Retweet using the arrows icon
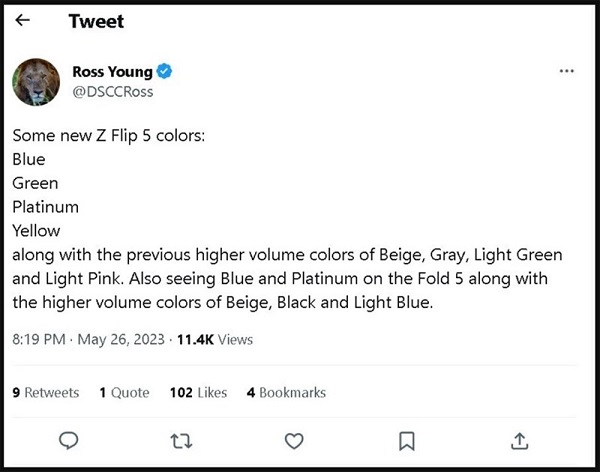 181,440
